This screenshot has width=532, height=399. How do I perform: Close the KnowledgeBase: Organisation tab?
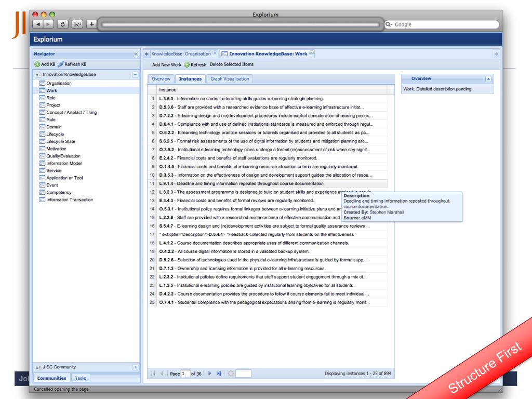point(215,54)
